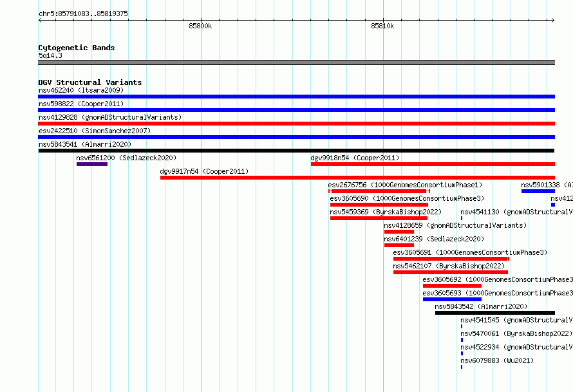Select the red nsv6401239 variant bar

click(399, 245)
